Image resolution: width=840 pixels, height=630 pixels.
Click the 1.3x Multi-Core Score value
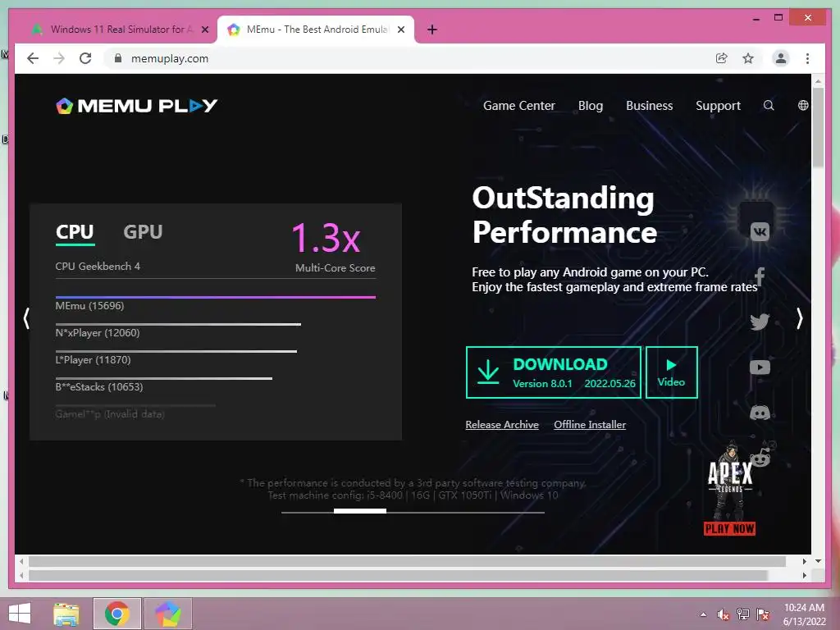pyautogui.click(x=326, y=238)
